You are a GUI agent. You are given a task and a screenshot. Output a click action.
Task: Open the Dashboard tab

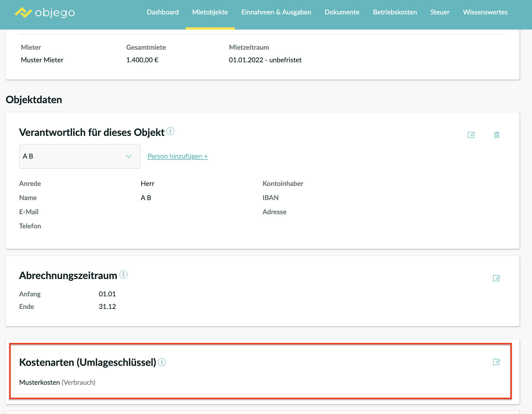163,12
